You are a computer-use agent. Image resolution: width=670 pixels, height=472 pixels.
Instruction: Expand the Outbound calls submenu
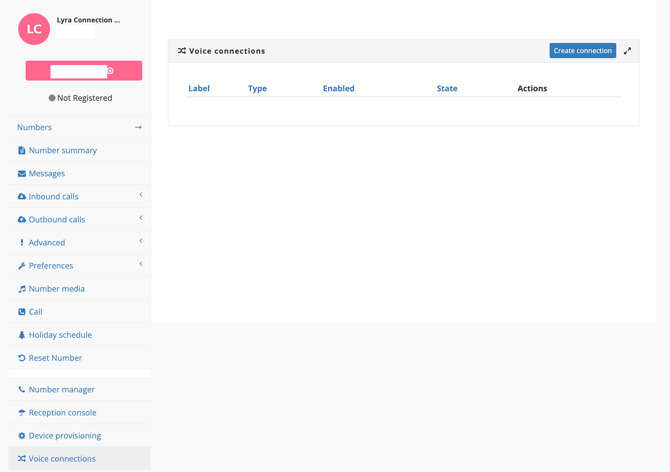[x=141, y=218]
